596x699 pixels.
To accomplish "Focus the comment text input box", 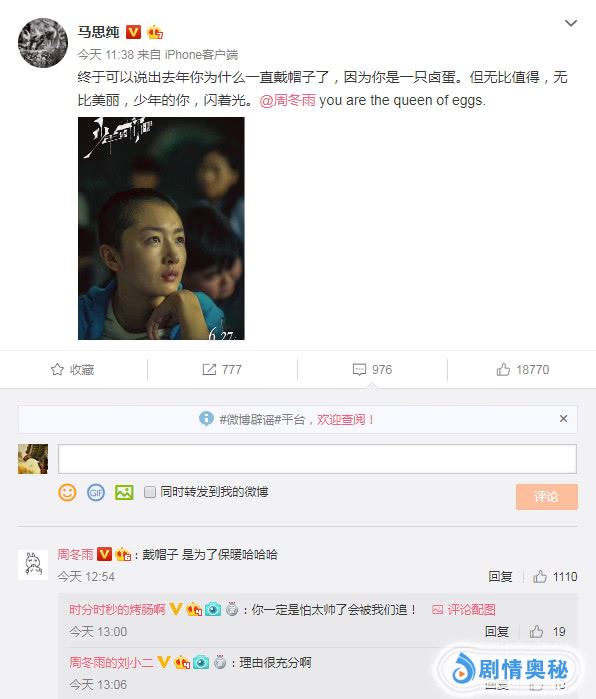I will [x=317, y=459].
